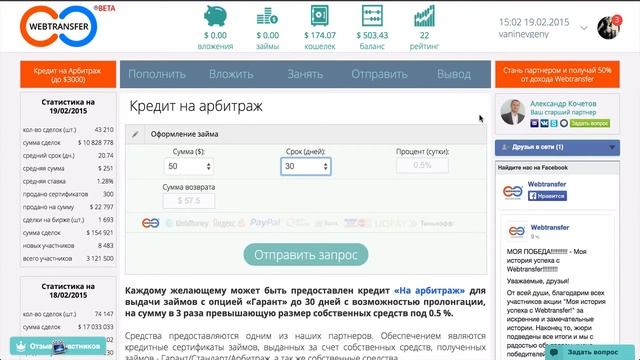Click the green Задать вопрос partner button
The height and width of the screenshot is (360, 640).
tap(590, 123)
